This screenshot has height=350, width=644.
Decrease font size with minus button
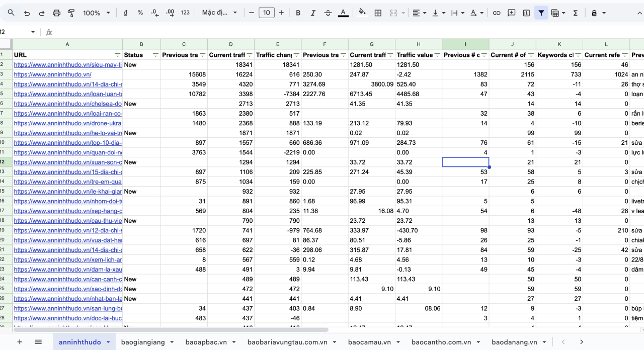coord(252,13)
